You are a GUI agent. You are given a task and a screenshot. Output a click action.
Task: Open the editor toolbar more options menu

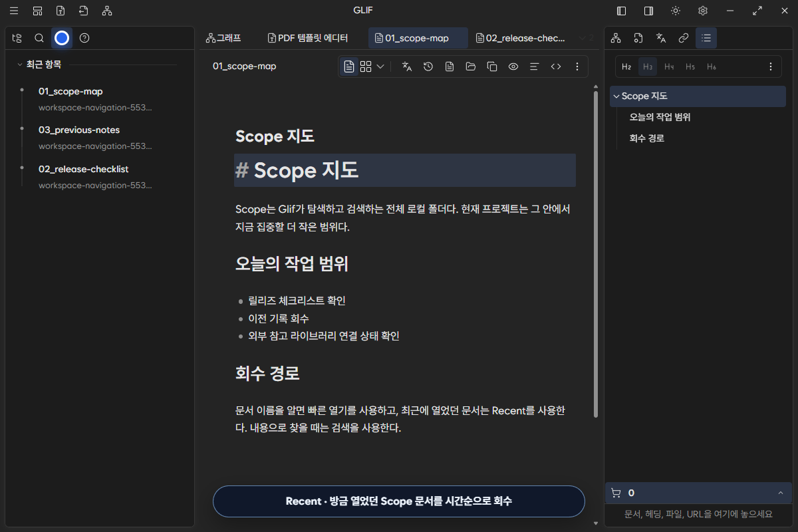click(577, 66)
